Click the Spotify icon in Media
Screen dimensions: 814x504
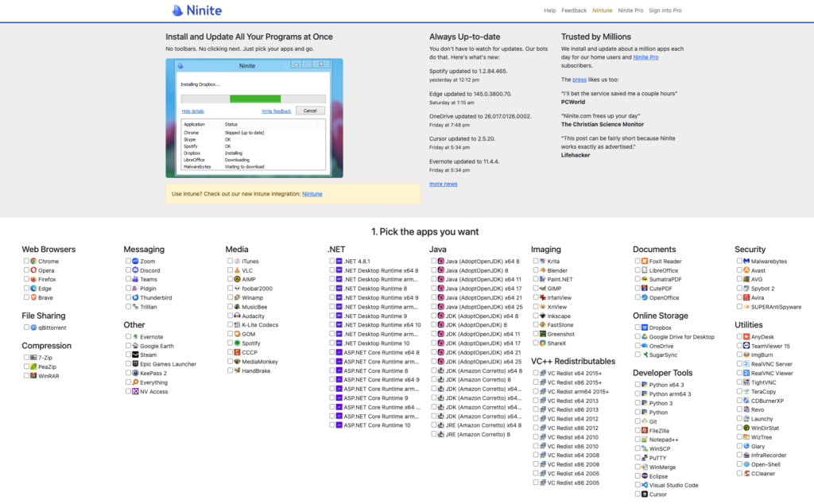pyautogui.click(x=237, y=343)
